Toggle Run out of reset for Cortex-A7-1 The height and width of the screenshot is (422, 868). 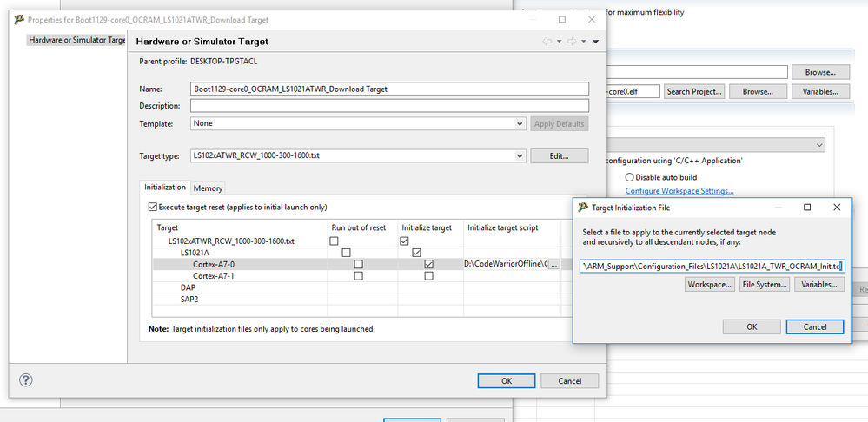358,276
